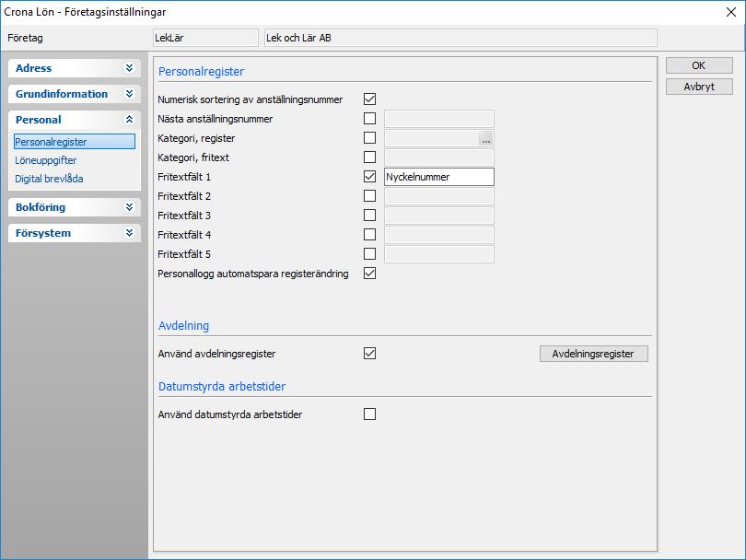Uncheck Fritextfält 1 checkbox
Screen dimensions: 746x560
[369, 177]
